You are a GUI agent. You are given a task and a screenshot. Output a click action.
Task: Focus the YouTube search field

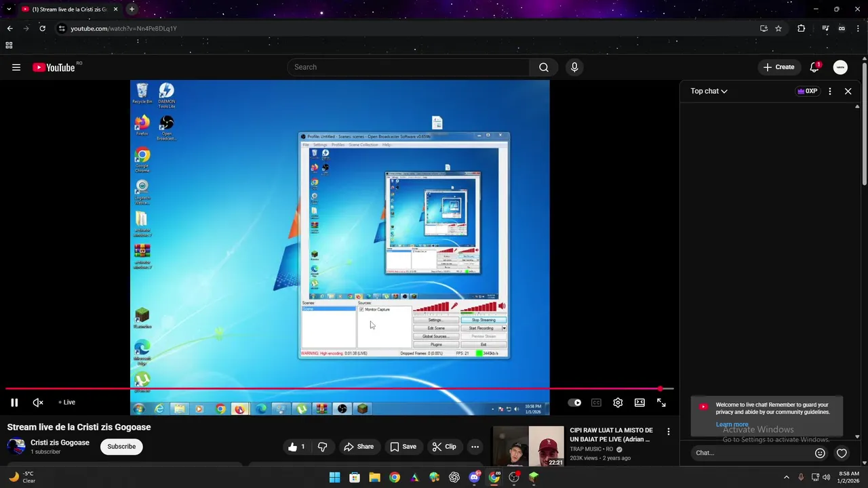coord(408,67)
